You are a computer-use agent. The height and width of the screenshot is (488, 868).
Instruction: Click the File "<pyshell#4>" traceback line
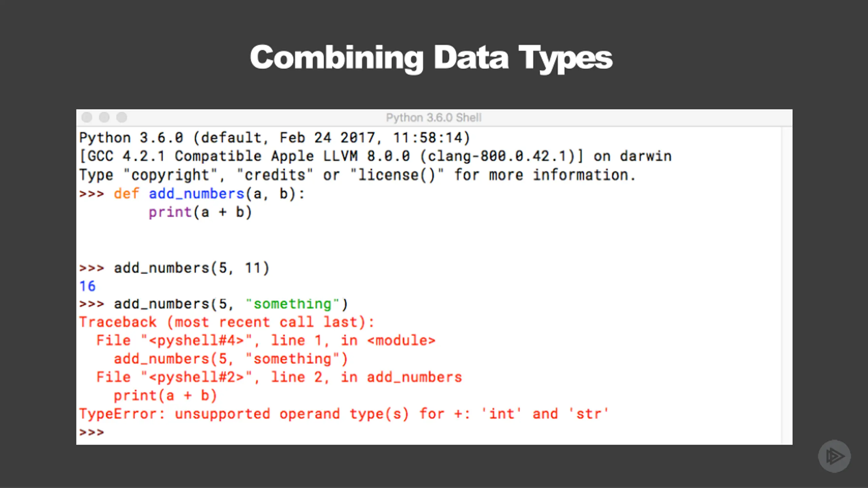[x=266, y=341]
